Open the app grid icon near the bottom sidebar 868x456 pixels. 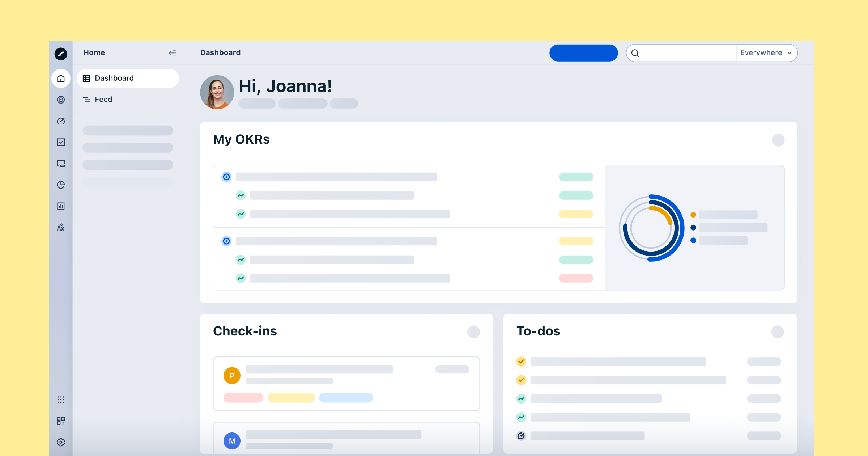coord(61,399)
